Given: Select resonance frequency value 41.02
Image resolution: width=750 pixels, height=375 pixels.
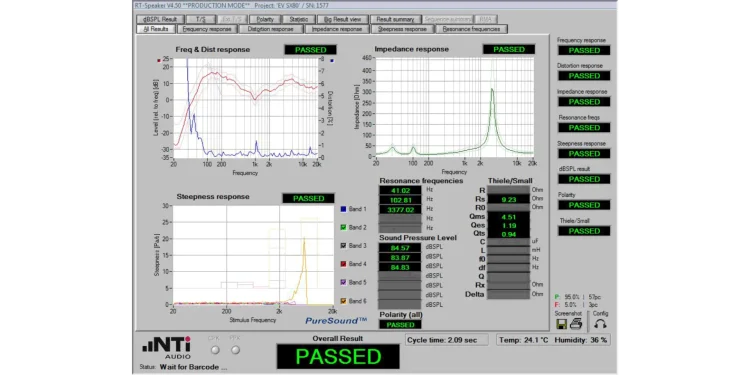Looking at the screenshot, I should (x=400, y=190).
